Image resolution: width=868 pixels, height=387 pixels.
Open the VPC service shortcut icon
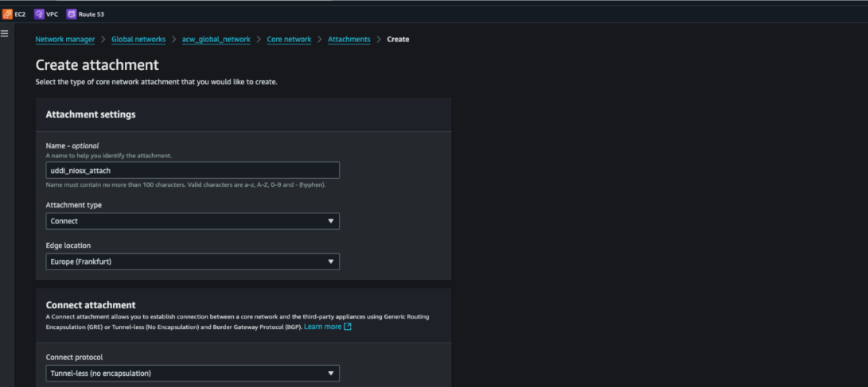[39, 14]
